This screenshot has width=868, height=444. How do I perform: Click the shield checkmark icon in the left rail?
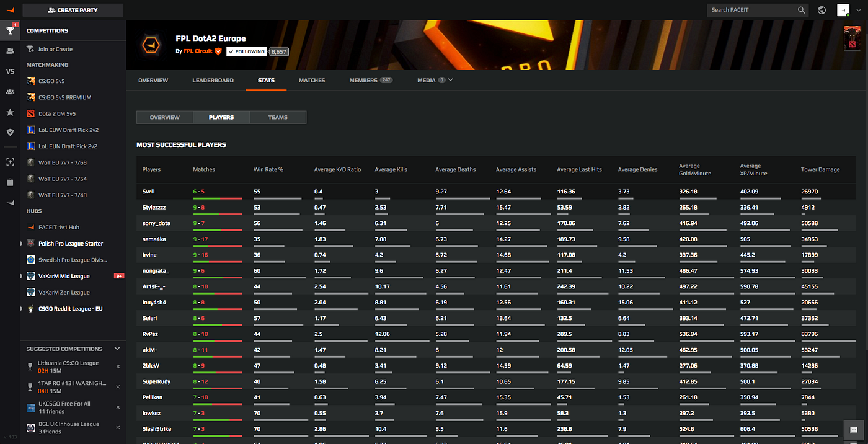(10, 132)
